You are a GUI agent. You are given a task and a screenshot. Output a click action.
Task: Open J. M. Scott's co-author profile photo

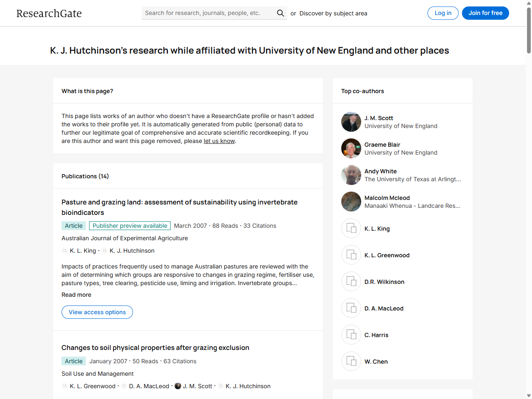[x=351, y=121]
